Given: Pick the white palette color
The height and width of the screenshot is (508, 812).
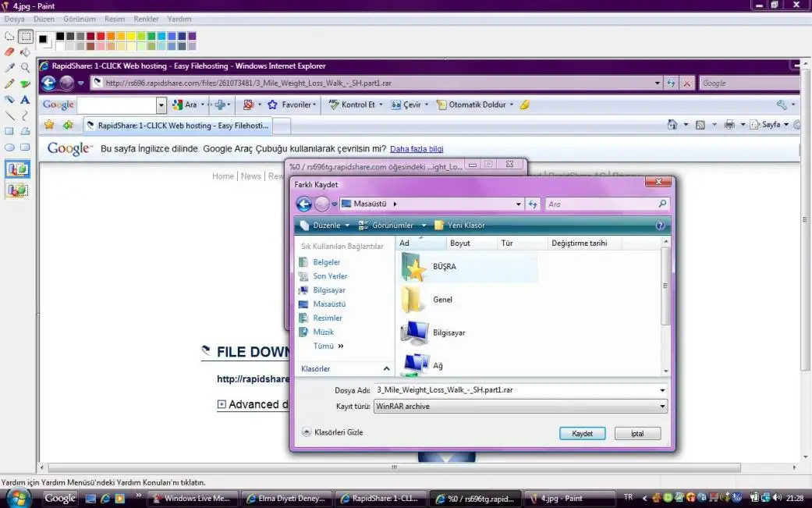Looking at the screenshot, I should point(60,45).
